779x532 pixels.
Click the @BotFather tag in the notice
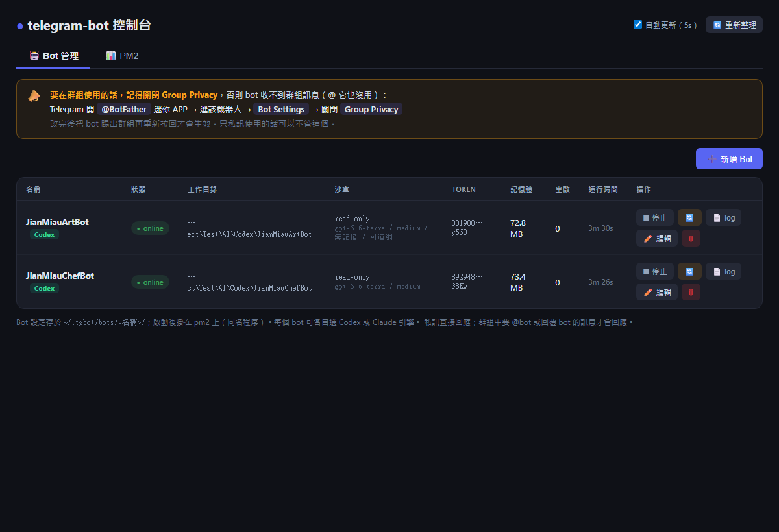pos(124,109)
